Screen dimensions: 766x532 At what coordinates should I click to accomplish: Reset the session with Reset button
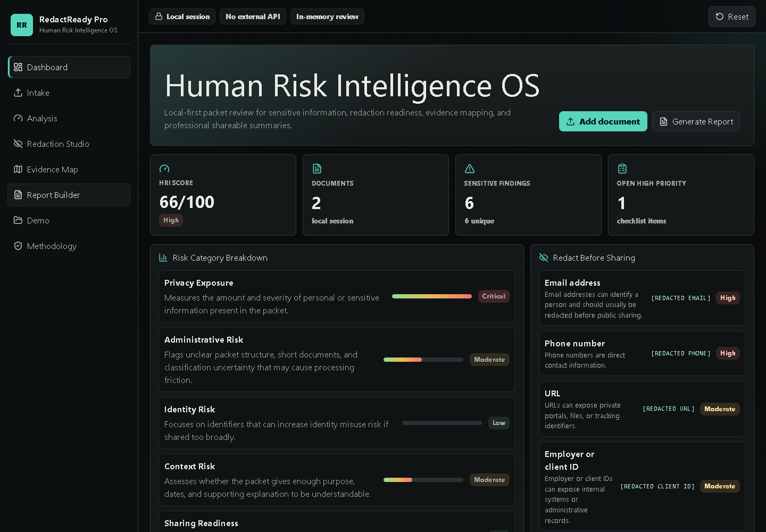pos(732,16)
